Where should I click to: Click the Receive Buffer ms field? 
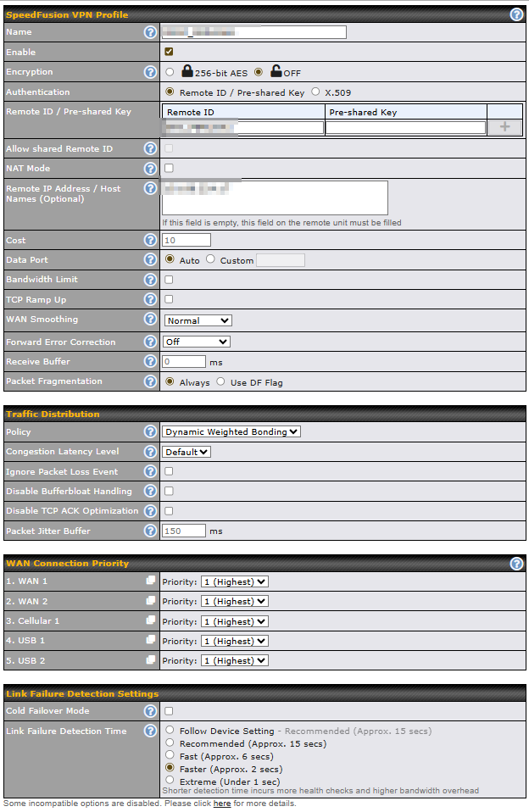tap(184, 361)
